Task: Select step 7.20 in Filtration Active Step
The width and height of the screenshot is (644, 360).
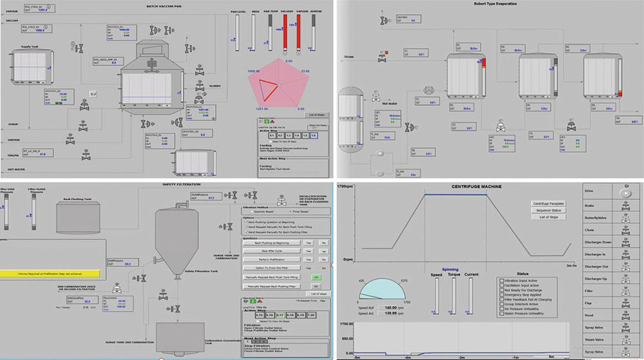Action: click(x=311, y=316)
